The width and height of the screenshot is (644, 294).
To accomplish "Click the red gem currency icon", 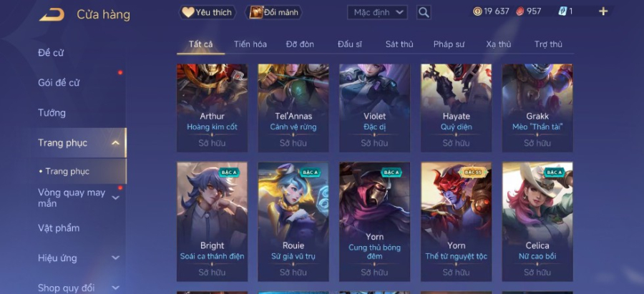I will [520, 11].
